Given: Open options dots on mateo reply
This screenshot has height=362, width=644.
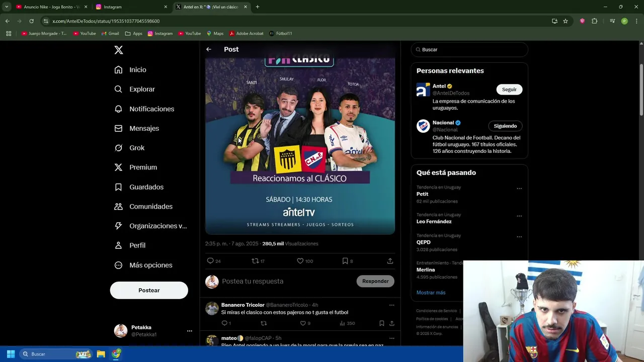Looking at the screenshot, I should (391, 338).
